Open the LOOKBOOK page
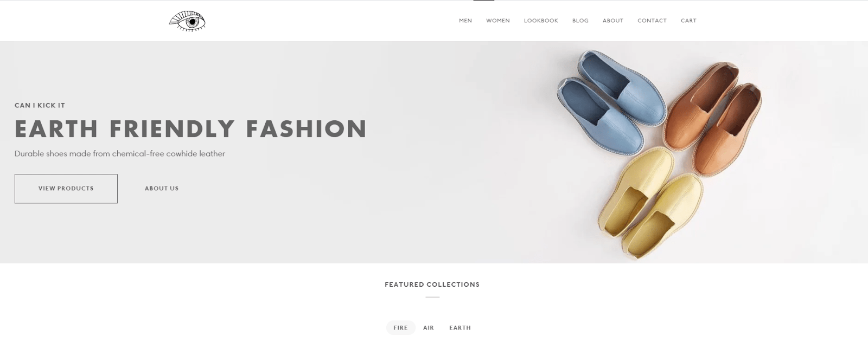 pos(541,21)
